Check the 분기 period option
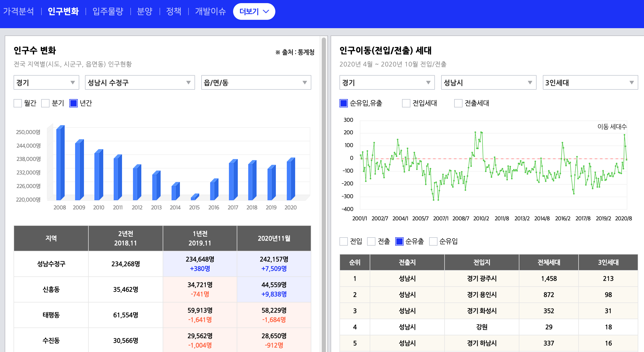This screenshot has height=352, width=644. tap(45, 103)
